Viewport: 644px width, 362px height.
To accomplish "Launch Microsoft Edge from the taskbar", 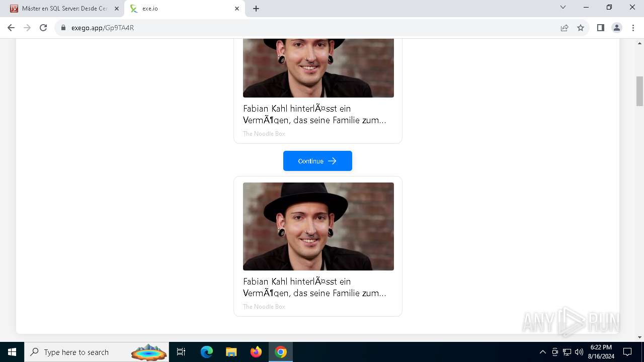I will click(x=207, y=352).
